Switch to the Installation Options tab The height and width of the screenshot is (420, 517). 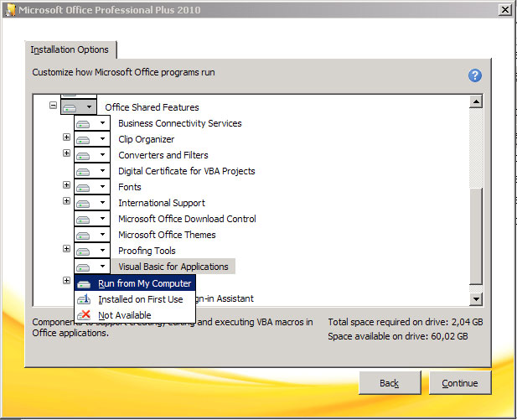click(70, 49)
